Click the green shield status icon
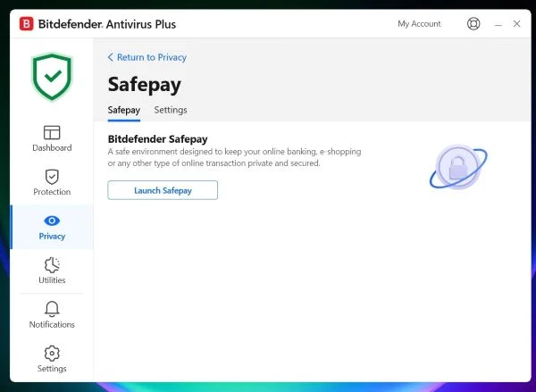Viewport: 536px width, 392px height. [52, 78]
